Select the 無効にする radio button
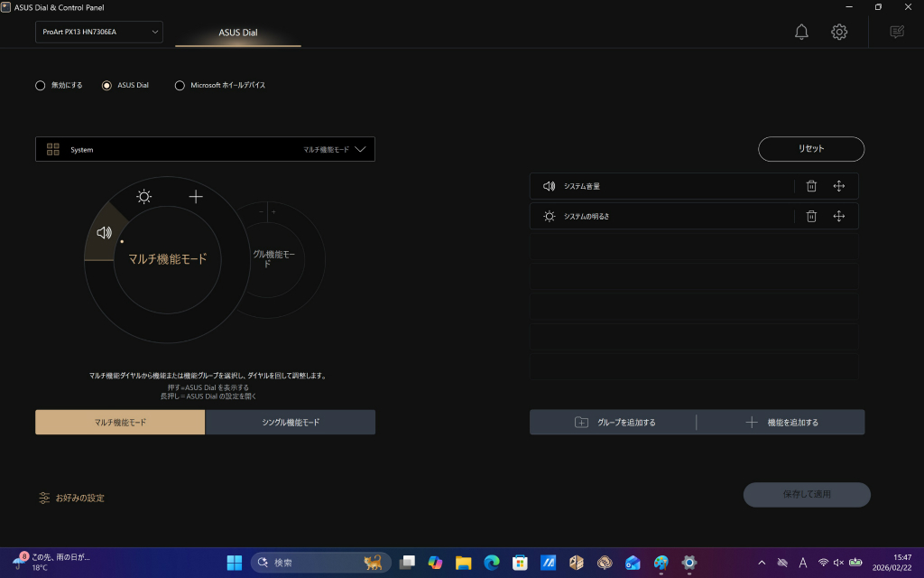Viewport: 924px width, 578px height. pyautogui.click(x=40, y=86)
